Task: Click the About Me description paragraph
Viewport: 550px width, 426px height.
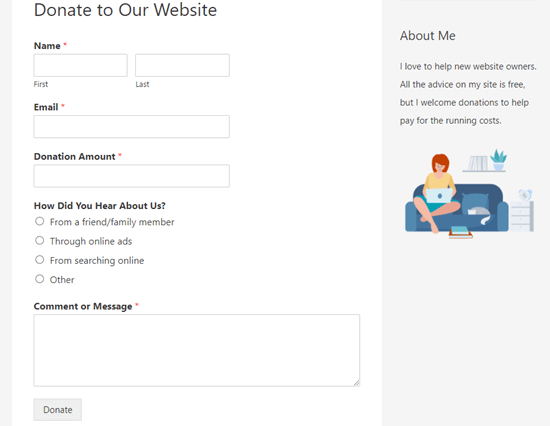Action: tap(468, 93)
